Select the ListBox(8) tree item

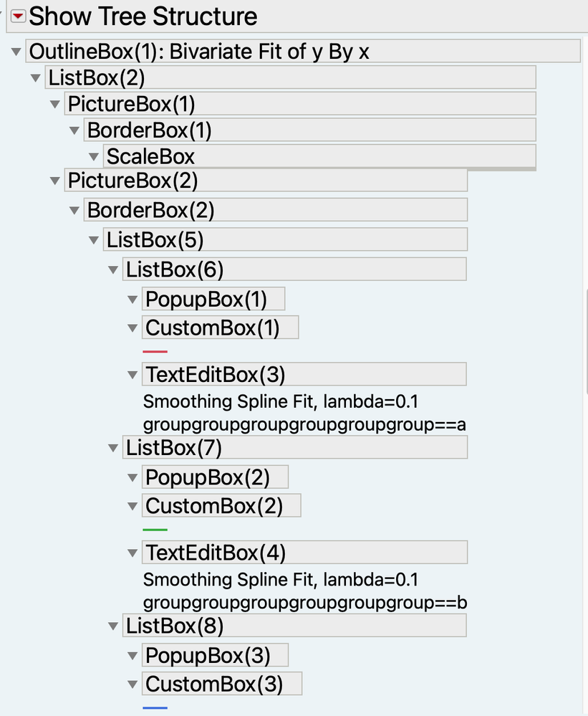coord(294,626)
